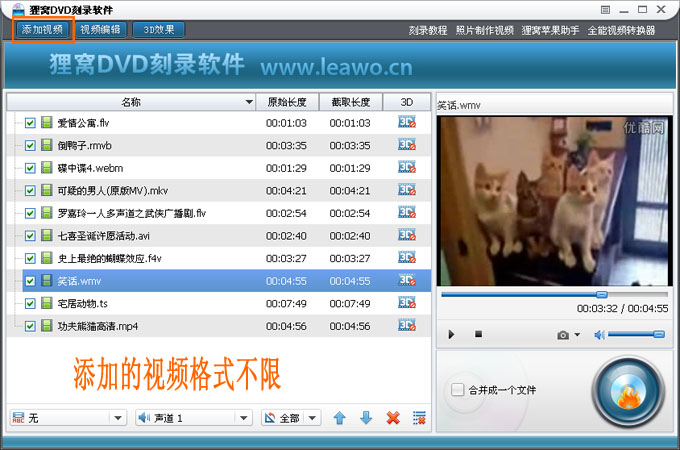Image resolution: width=680 pixels, height=450 pixels.
Task: Uncheck the 史上最绝的蝴蝶效应.f4v checkbox
Action: pos(30,258)
